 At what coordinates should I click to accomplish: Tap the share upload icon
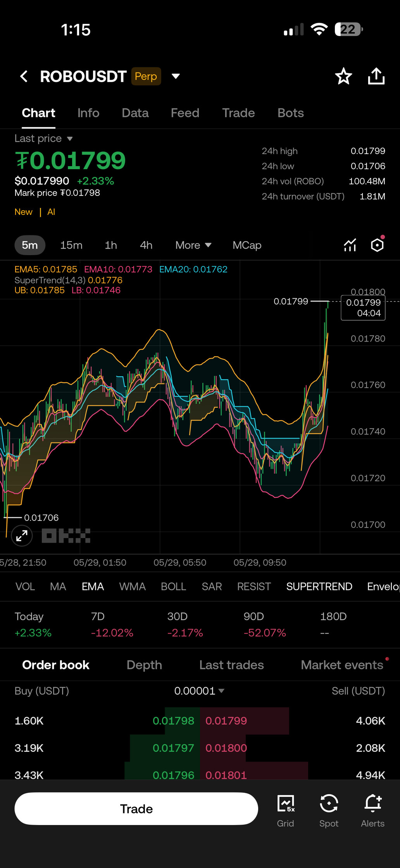pos(376,76)
